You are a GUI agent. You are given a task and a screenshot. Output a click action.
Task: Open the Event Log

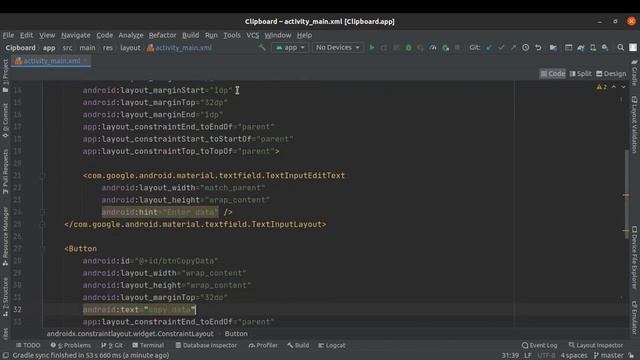539,345
